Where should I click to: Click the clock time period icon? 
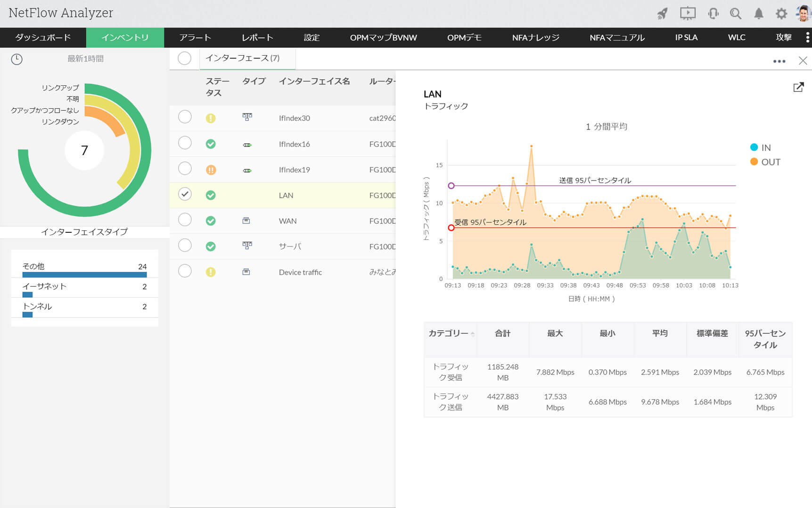[x=17, y=59]
